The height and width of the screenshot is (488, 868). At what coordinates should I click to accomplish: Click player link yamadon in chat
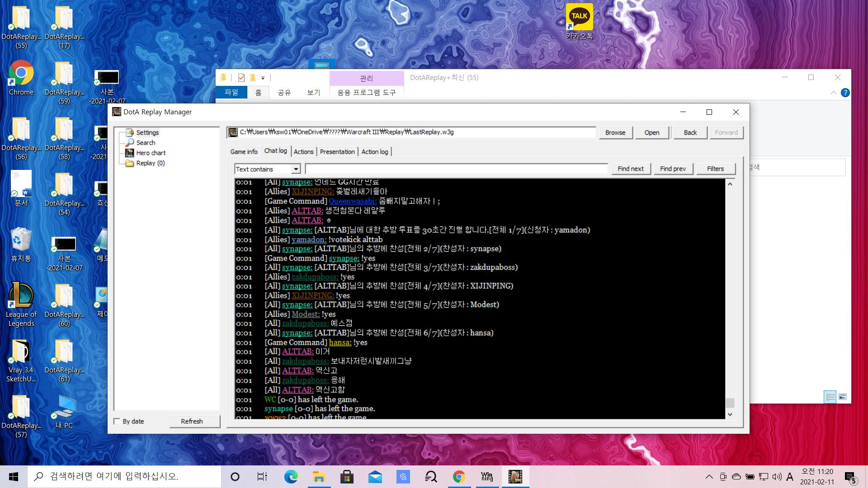tap(309, 239)
